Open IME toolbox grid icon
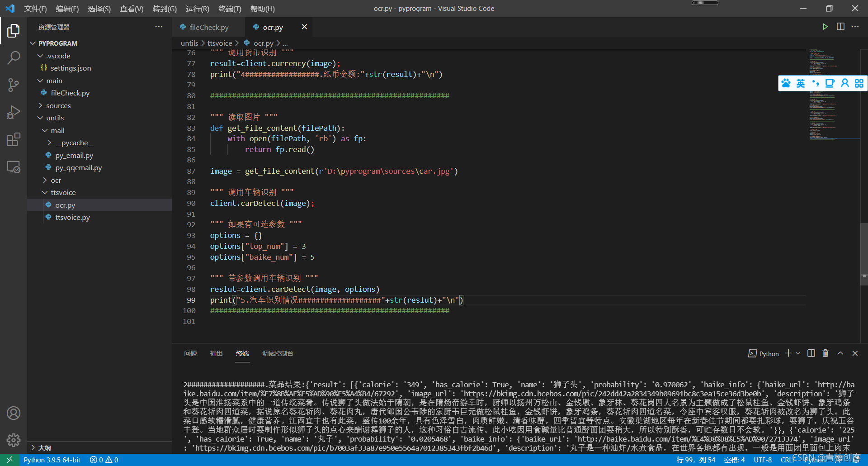This screenshot has width=868, height=466. click(x=859, y=83)
